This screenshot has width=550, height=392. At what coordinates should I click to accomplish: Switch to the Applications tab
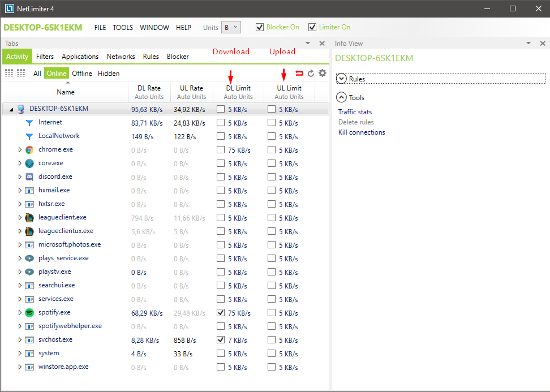[x=80, y=57]
